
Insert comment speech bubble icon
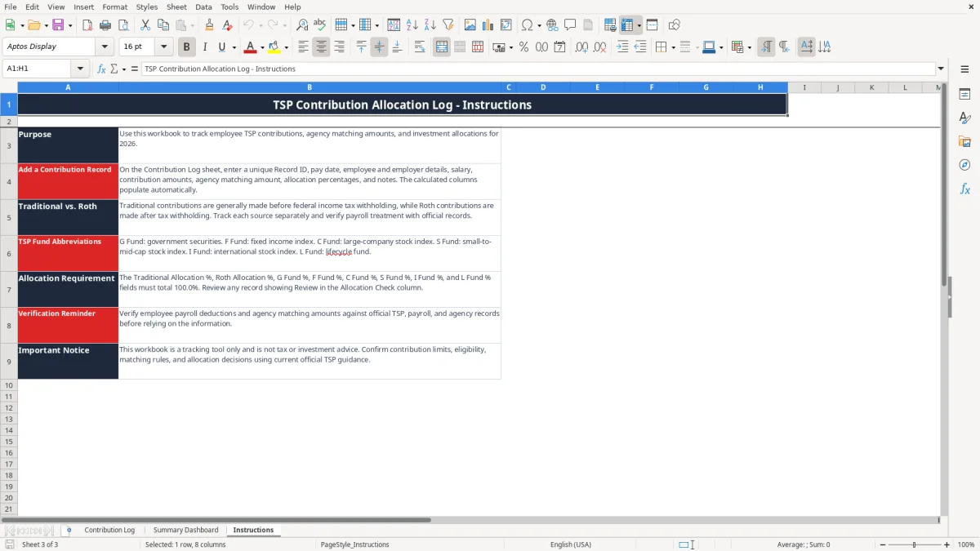pos(570,25)
